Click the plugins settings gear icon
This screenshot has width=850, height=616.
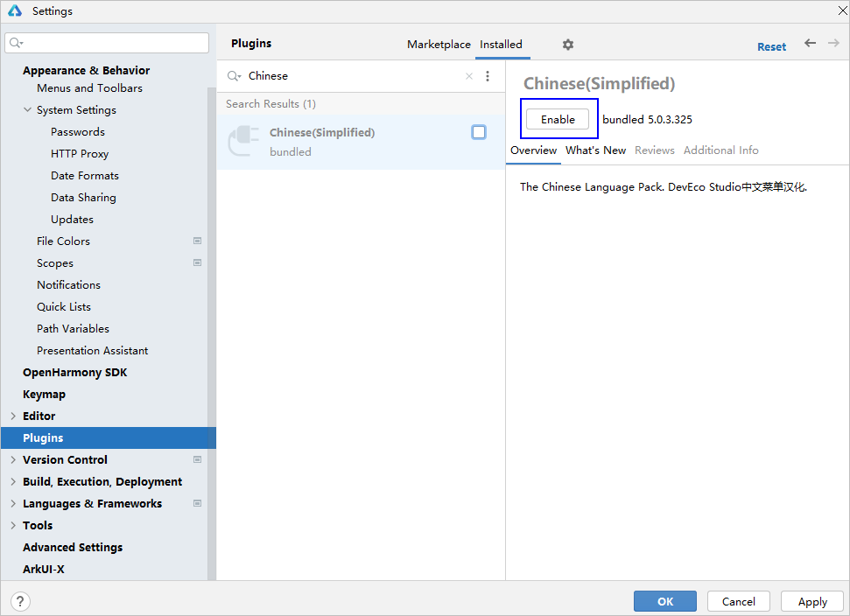pyautogui.click(x=567, y=45)
